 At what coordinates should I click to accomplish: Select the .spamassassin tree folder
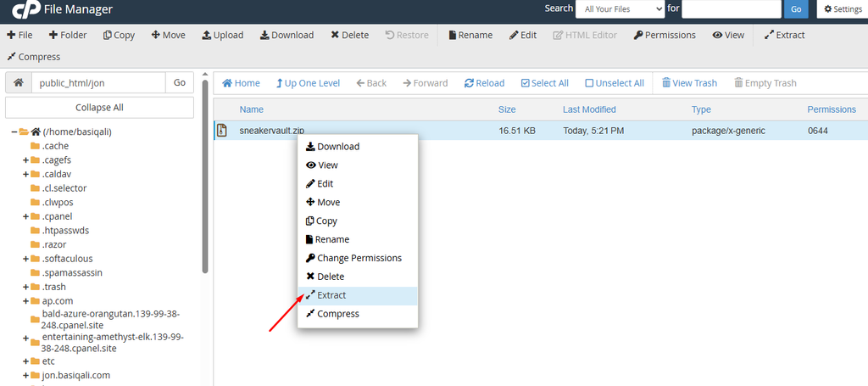coord(72,272)
